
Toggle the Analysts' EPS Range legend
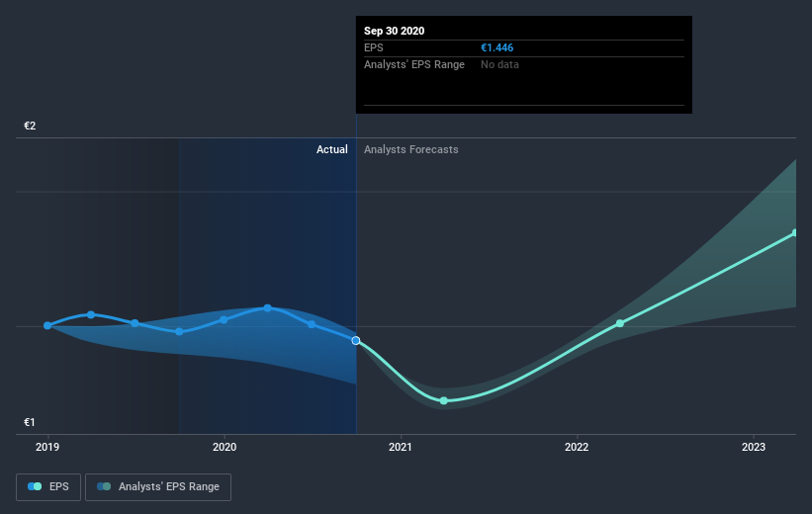click(158, 486)
